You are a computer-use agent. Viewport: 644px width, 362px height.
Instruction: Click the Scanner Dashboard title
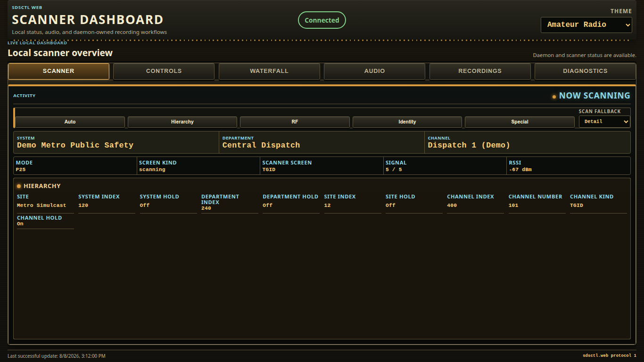pos(88,20)
